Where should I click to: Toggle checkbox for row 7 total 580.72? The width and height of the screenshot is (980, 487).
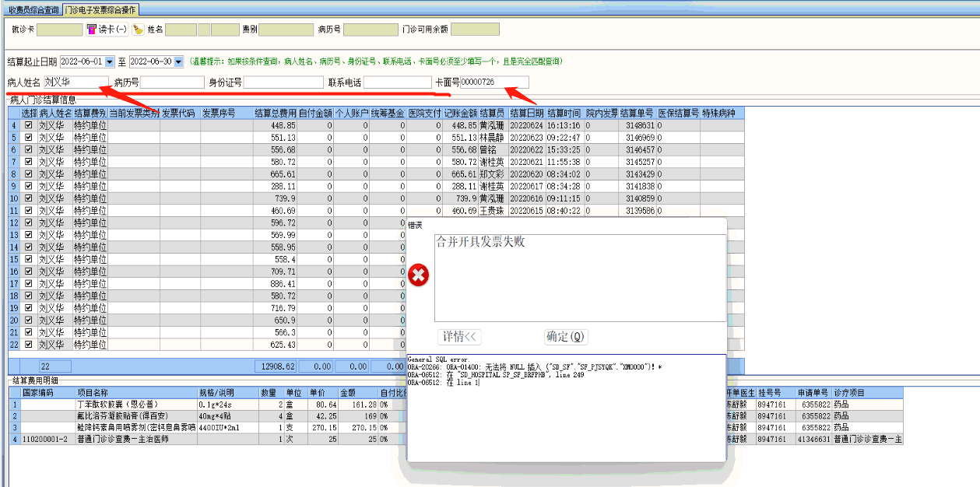(x=29, y=162)
